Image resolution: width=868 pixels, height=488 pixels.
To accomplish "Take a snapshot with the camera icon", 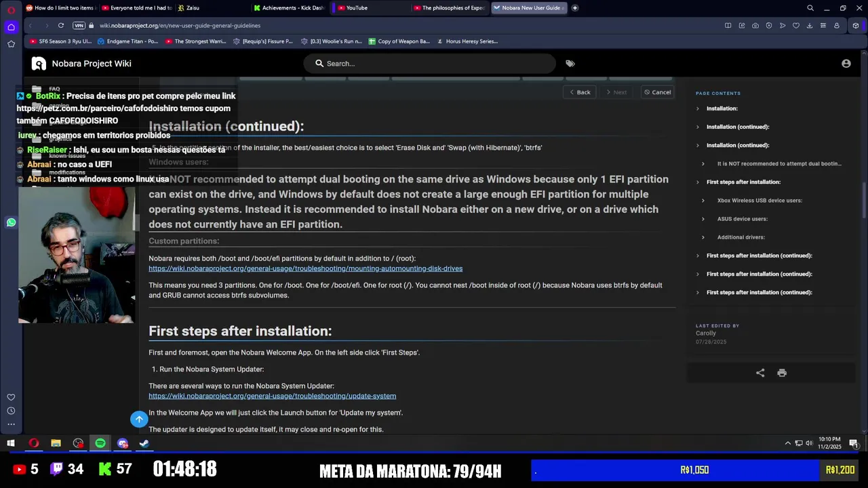I will [x=755, y=25].
